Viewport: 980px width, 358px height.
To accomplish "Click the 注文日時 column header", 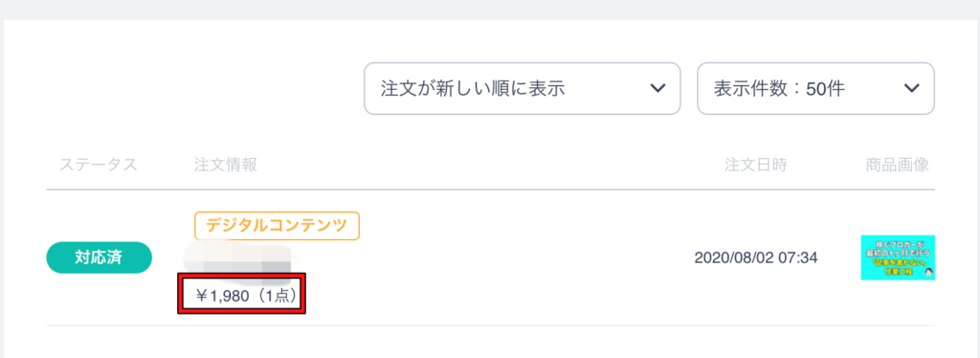I will [x=756, y=165].
